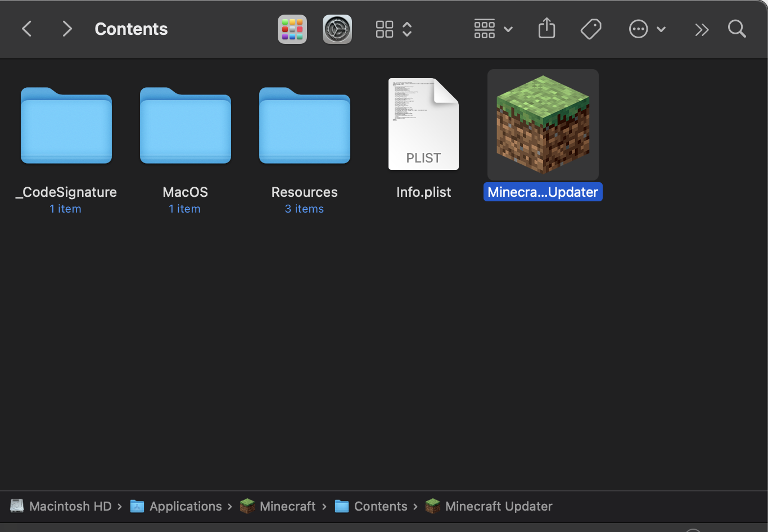Click the Share icon in the toolbar

(x=546, y=29)
